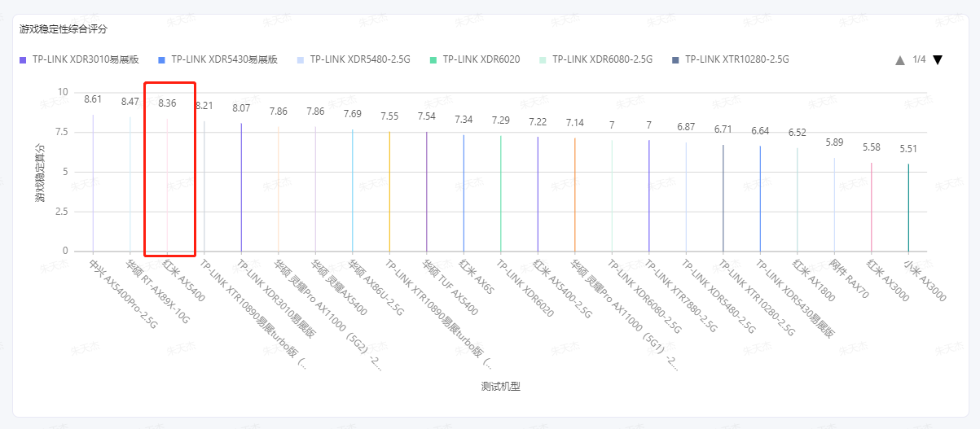Click the 1/4 legend page indicator
Viewport: 980px width, 429px height.
tap(919, 60)
